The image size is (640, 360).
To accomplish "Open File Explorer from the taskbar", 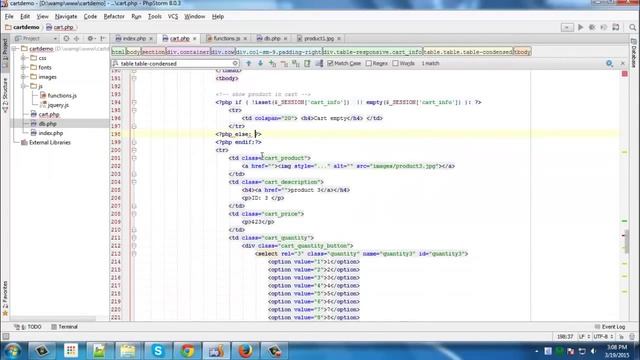I will pyautogui.click(x=128, y=351).
